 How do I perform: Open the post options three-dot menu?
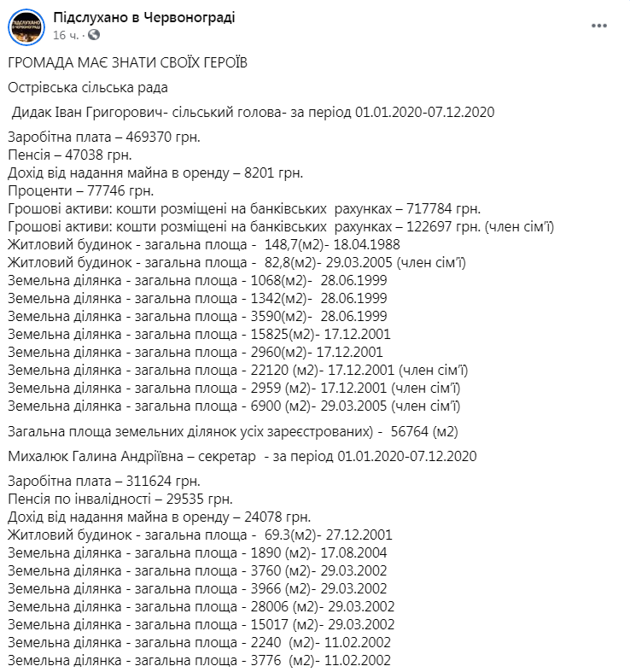(598, 26)
